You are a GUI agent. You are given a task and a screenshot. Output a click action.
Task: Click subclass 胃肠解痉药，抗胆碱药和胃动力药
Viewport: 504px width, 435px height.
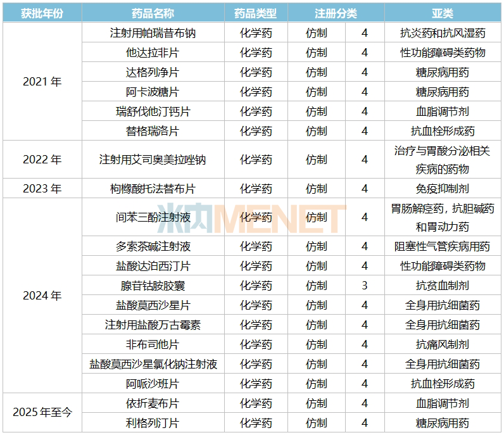click(x=443, y=217)
